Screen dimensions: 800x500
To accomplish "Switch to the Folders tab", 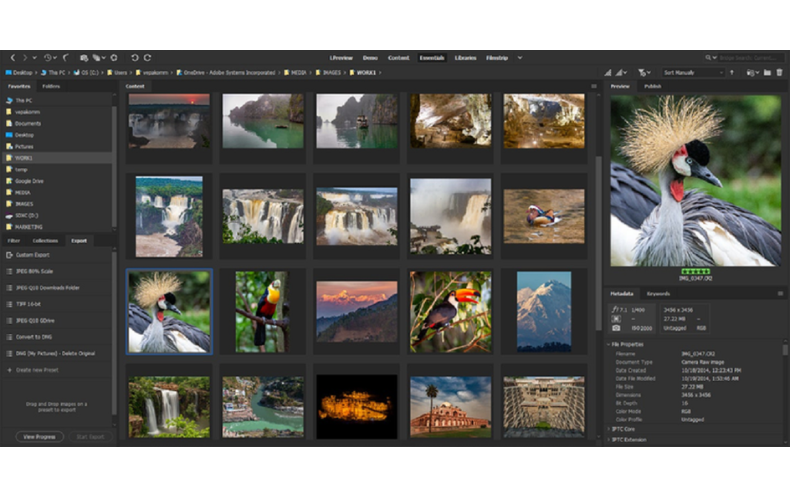I will [x=51, y=87].
